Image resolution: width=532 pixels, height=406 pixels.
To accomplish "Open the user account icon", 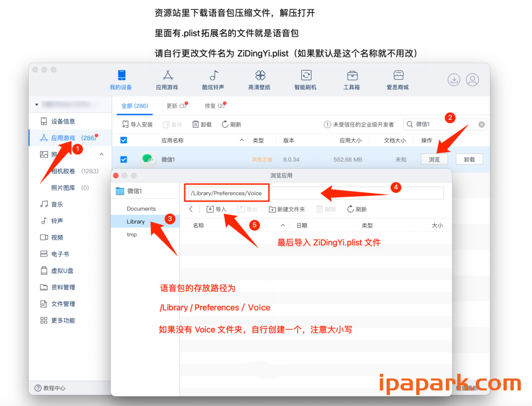I will tap(472, 79).
